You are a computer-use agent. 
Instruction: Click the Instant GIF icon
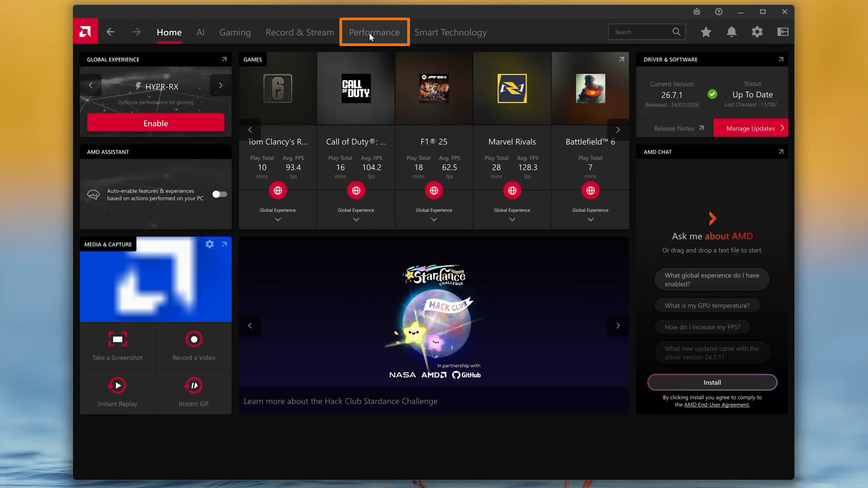click(194, 385)
